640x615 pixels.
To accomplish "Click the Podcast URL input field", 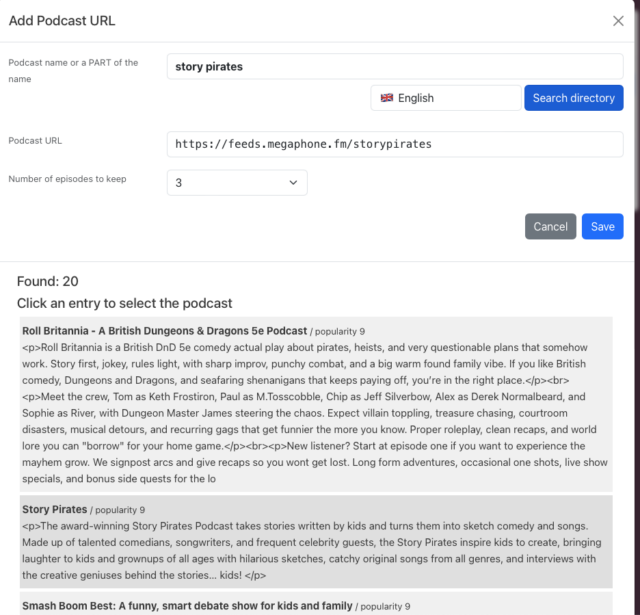I will coord(395,144).
